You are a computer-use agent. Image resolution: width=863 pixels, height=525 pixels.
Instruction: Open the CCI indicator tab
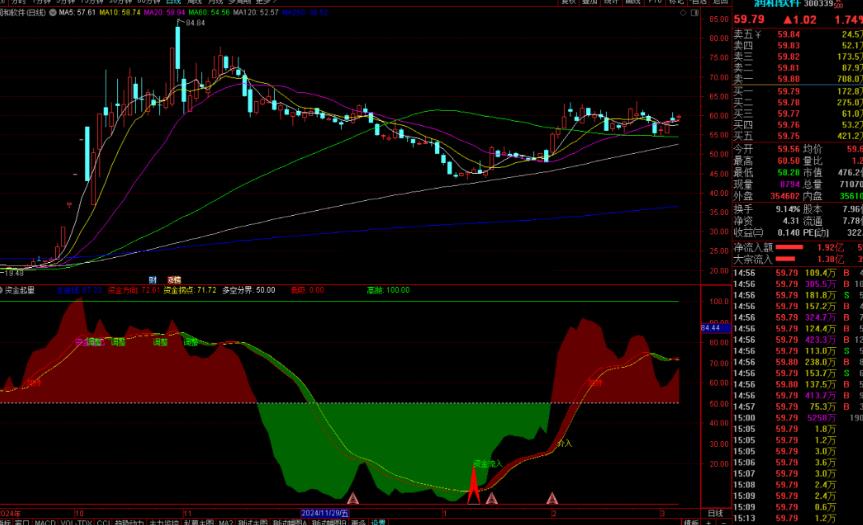click(103, 522)
